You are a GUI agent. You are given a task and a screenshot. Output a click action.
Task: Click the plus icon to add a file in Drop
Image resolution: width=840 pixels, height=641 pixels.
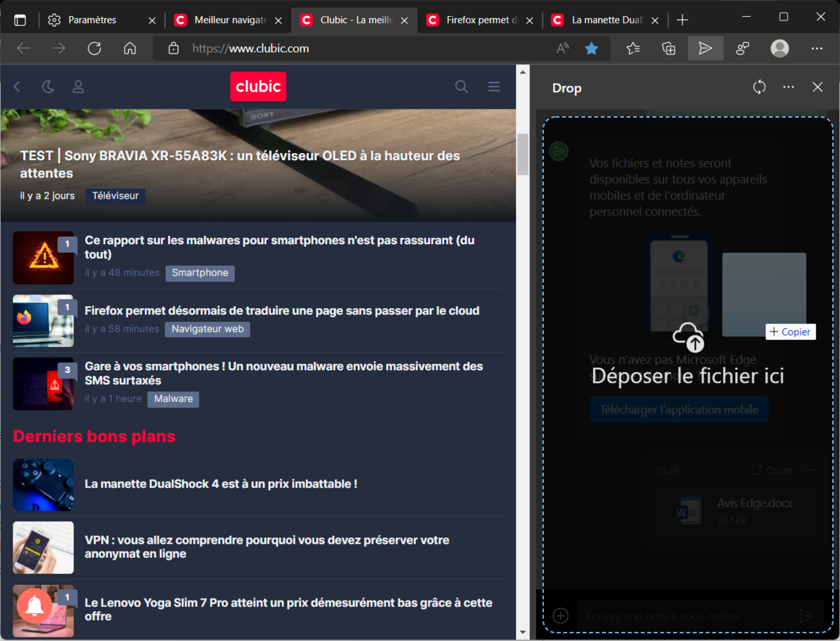coord(560,616)
